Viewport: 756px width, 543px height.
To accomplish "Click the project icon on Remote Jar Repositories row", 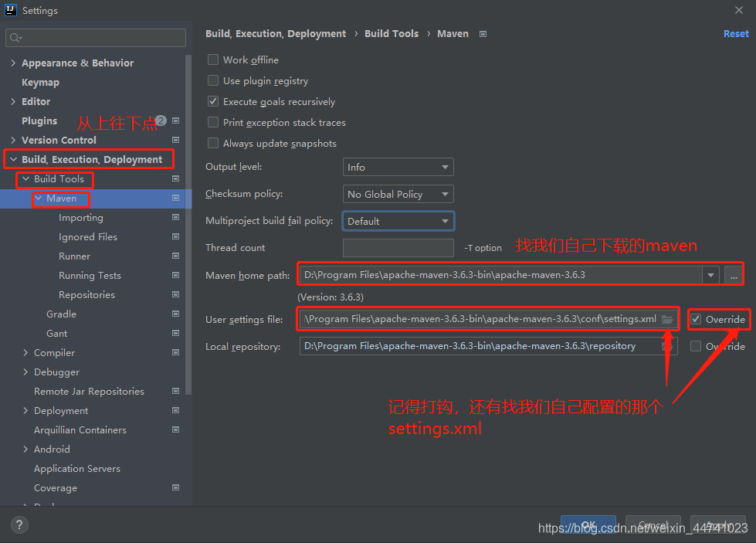I will 175,391.
